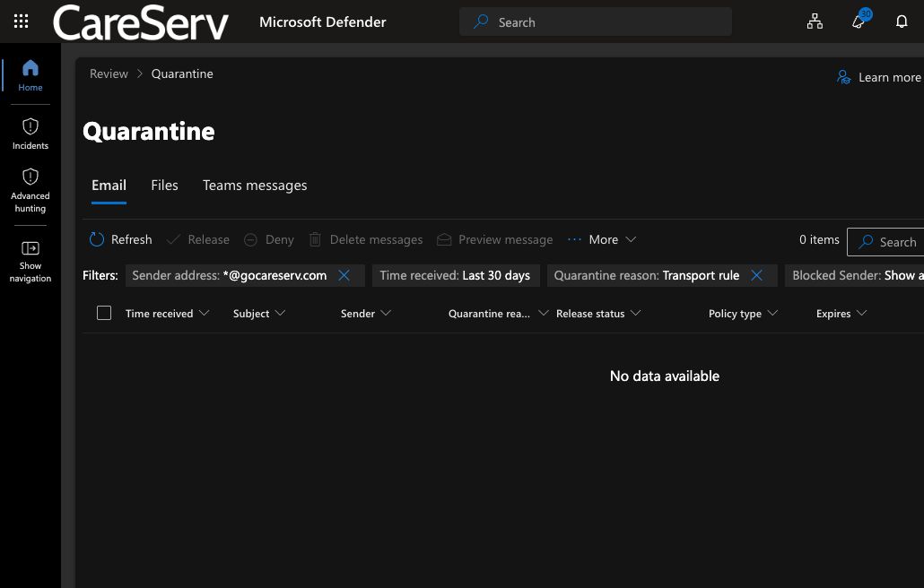
Task: Click the Sender address filter text
Action: [x=230, y=275]
